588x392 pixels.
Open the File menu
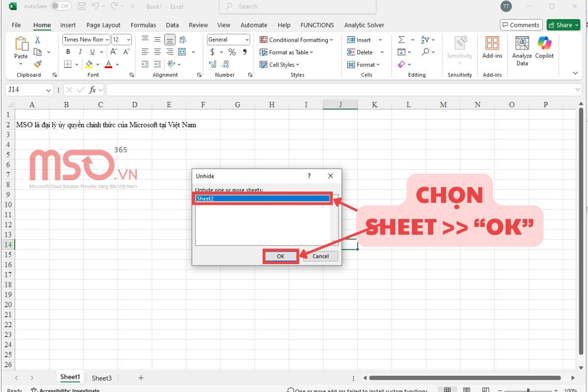16,25
